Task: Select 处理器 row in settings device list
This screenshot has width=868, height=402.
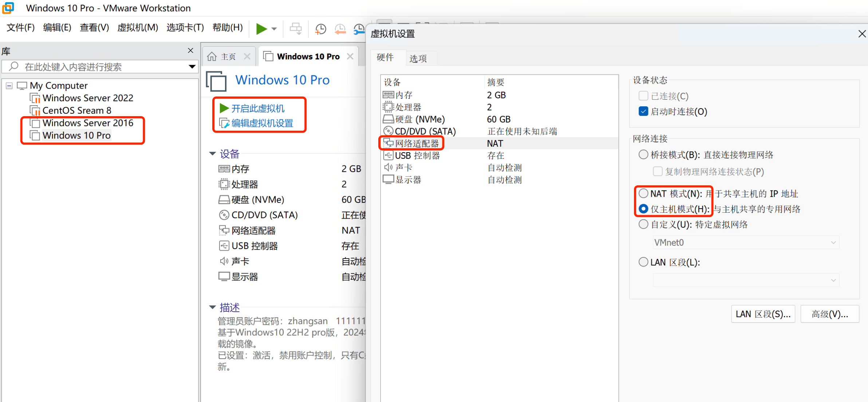Action: tap(500, 107)
